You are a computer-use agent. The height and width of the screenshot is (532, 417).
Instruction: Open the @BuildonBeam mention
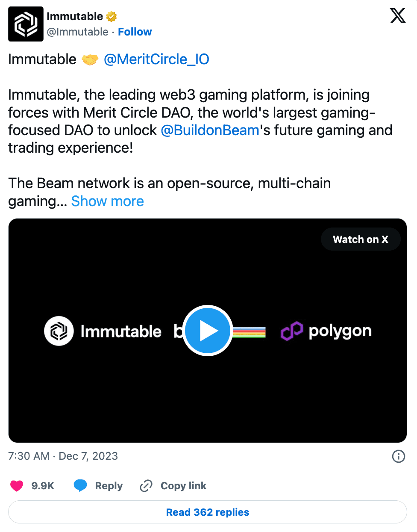tap(210, 130)
